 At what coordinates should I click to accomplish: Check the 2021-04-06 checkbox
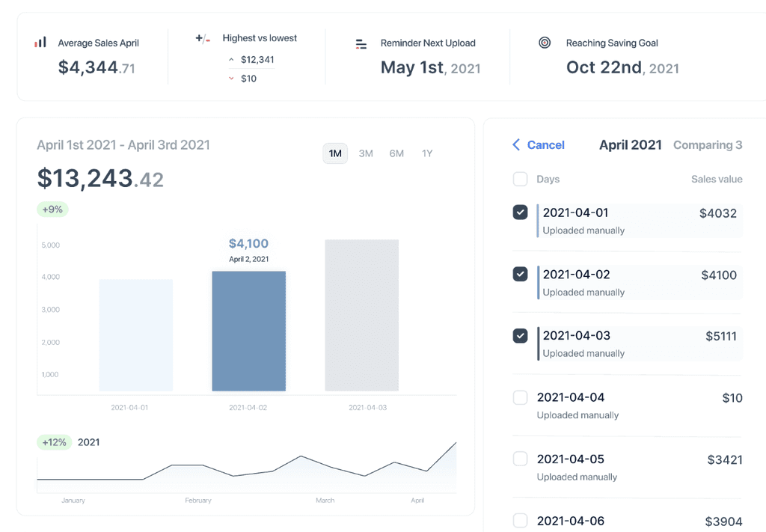[521, 520]
